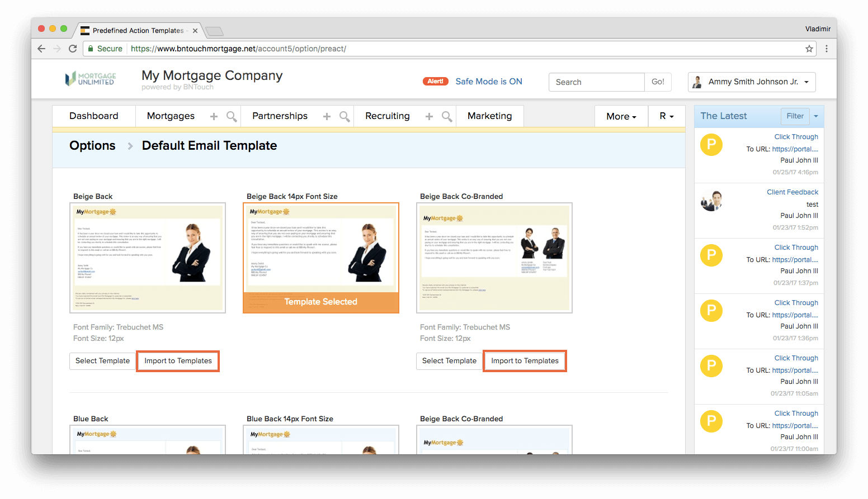Bookmark page with star icon
Viewport: 868px width, 499px height.
(809, 49)
